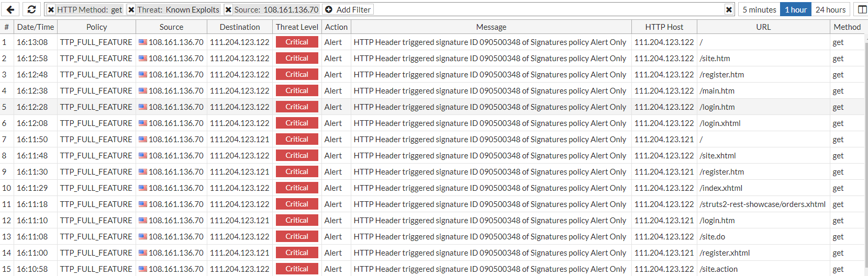This screenshot has height=276, width=868.
Task: Click source 108.161.136.70 in row 16:12:08
Action: click(176, 123)
